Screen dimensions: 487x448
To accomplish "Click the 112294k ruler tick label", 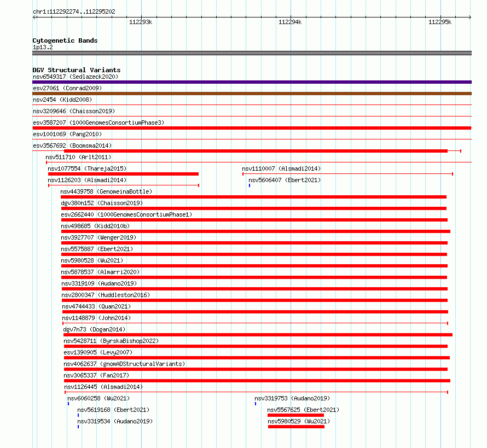I will (290, 22).
